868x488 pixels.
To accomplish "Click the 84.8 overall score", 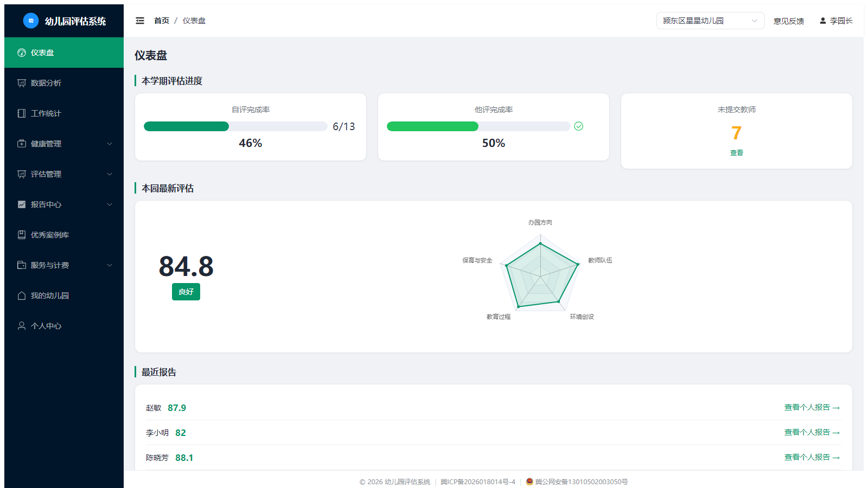I will [x=186, y=266].
